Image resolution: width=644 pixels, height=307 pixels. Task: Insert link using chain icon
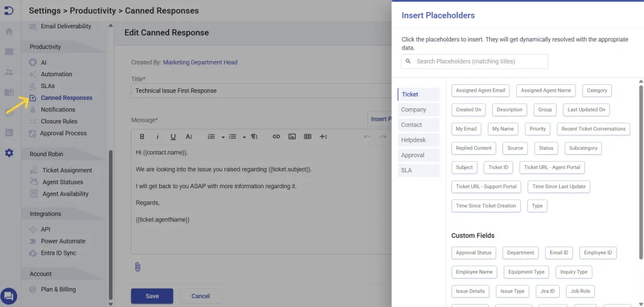coord(276,137)
